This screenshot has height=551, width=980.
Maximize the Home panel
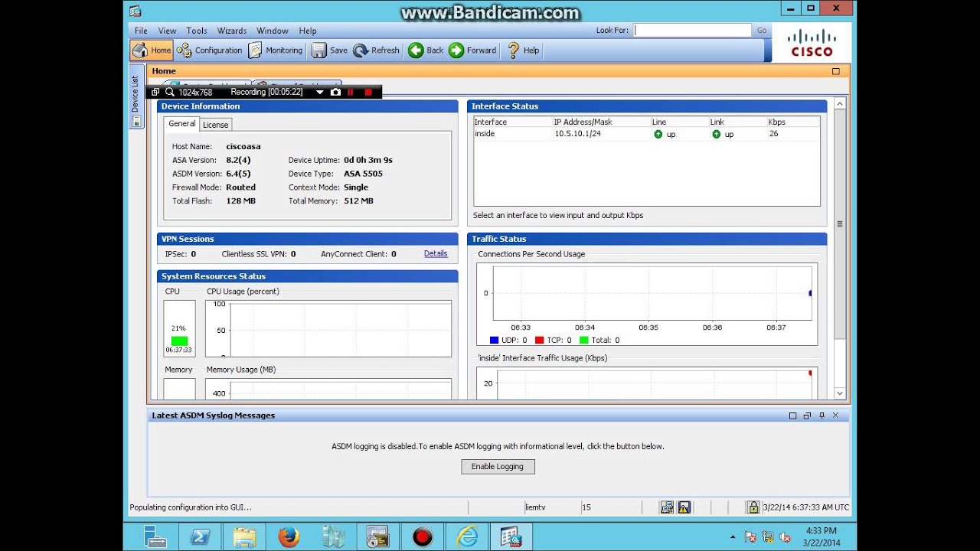835,71
